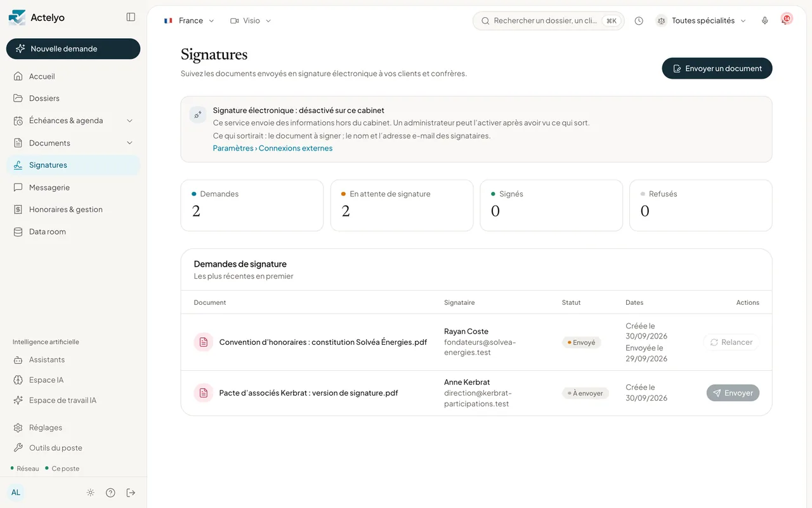The width and height of the screenshot is (812, 508).
Task: Click Envoyer button for Pacte d'associés
Action: pos(733,393)
